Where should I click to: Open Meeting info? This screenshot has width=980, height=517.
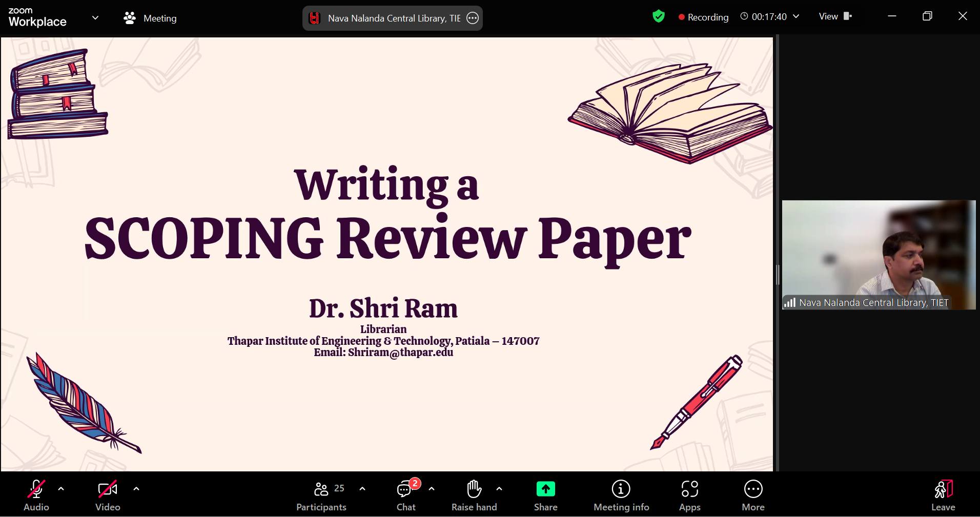[621, 495]
